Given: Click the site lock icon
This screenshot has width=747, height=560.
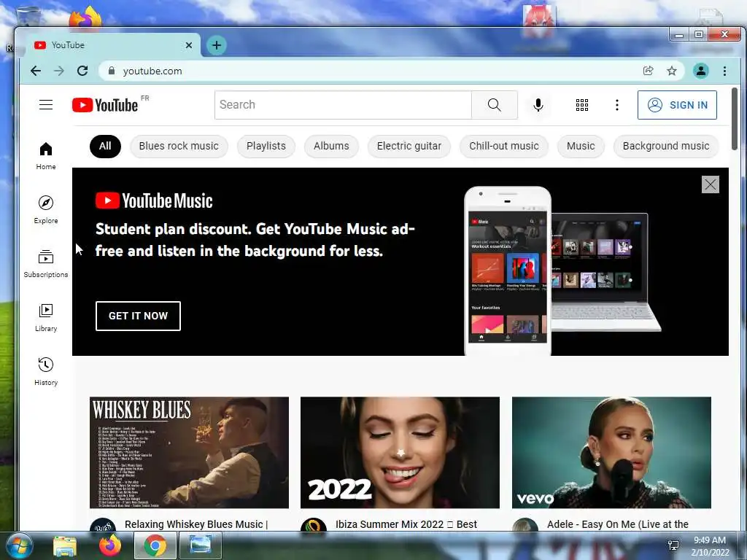Looking at the screenshot, I should (x=112, y=71).
